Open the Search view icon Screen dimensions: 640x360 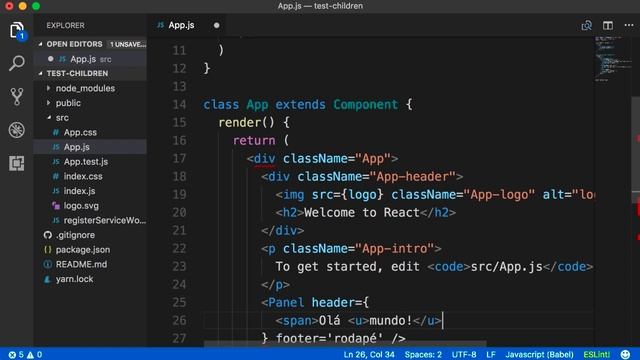17,63
